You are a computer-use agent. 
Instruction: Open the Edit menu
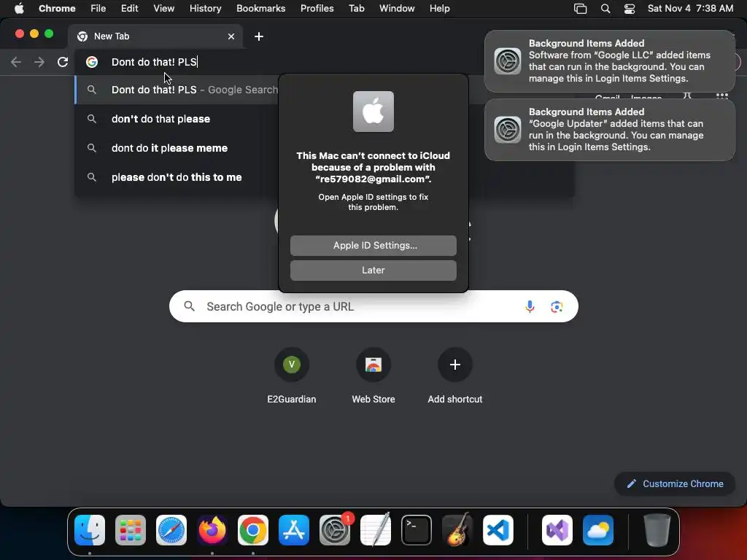tap(129, 8)
